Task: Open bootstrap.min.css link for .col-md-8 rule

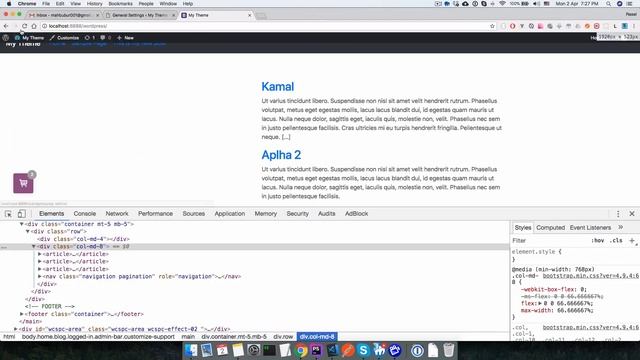Action: 591,276
